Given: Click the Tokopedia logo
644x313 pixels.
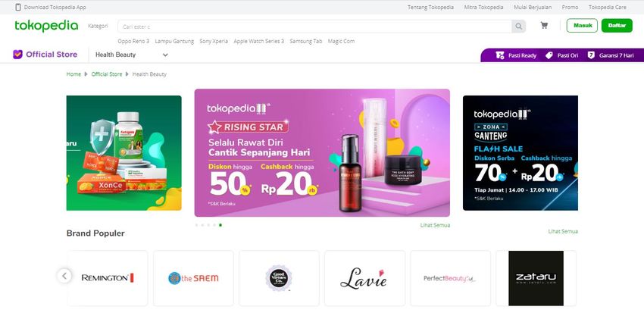Looking at the screenshot, I should (46, 26).
